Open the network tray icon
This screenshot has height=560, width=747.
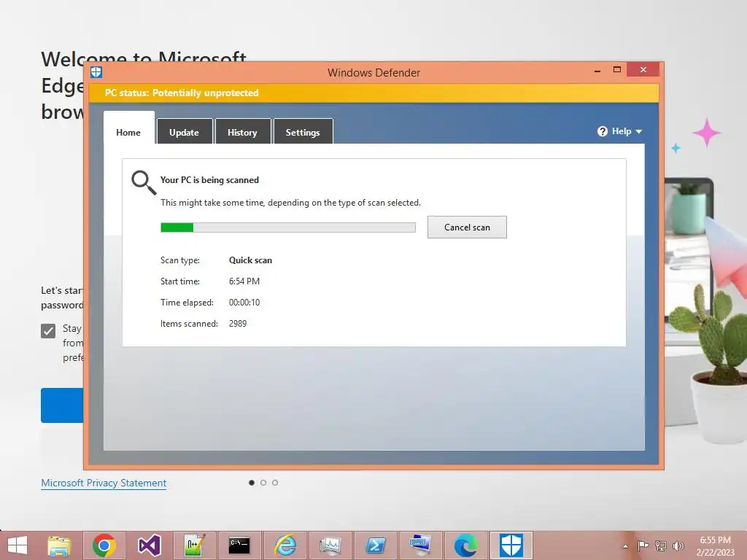(661, 545)
